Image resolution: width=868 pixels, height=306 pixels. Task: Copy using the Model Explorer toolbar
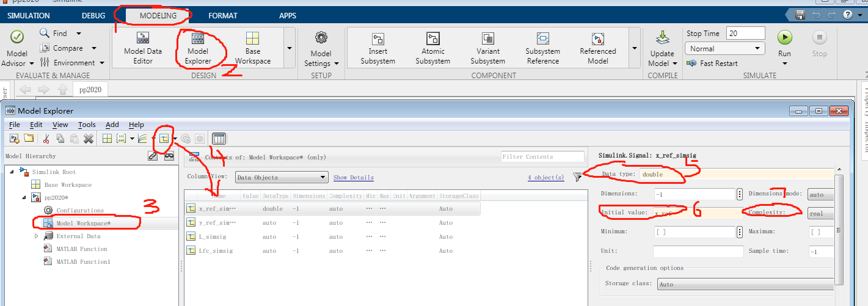tap(60, 139)
